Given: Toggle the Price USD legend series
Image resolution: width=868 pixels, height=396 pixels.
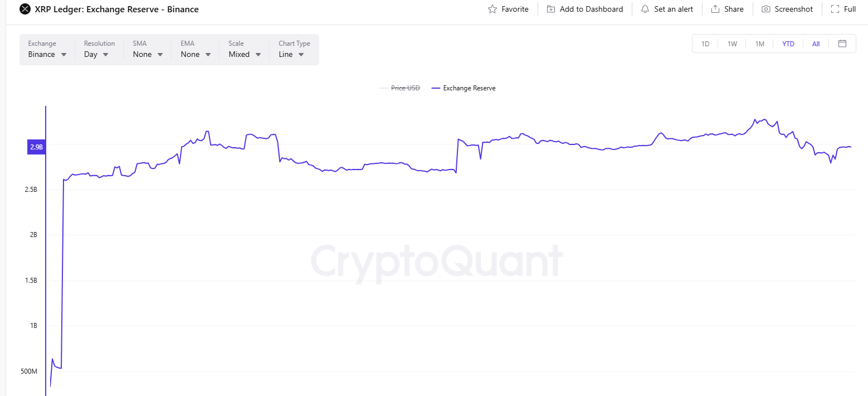Looking at the screenshot, I should click(399, 88).
